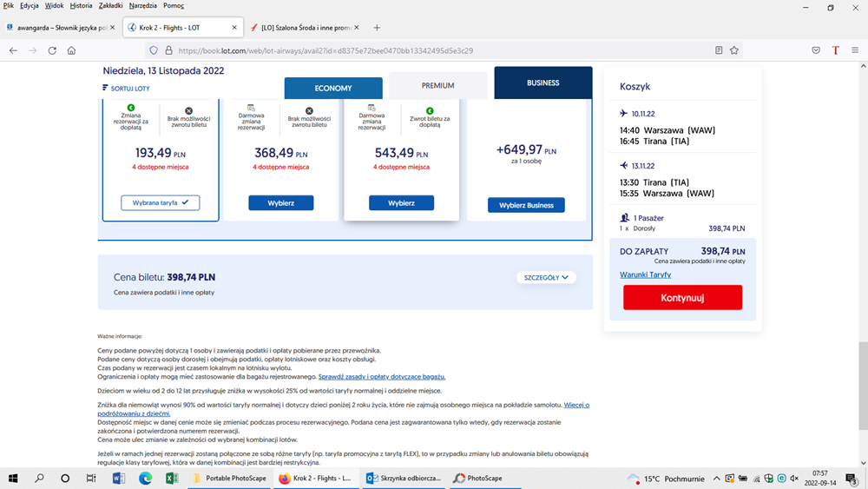Open the Edycja menu
This screenshot has width=868, height=489.
tap(30, 5)
